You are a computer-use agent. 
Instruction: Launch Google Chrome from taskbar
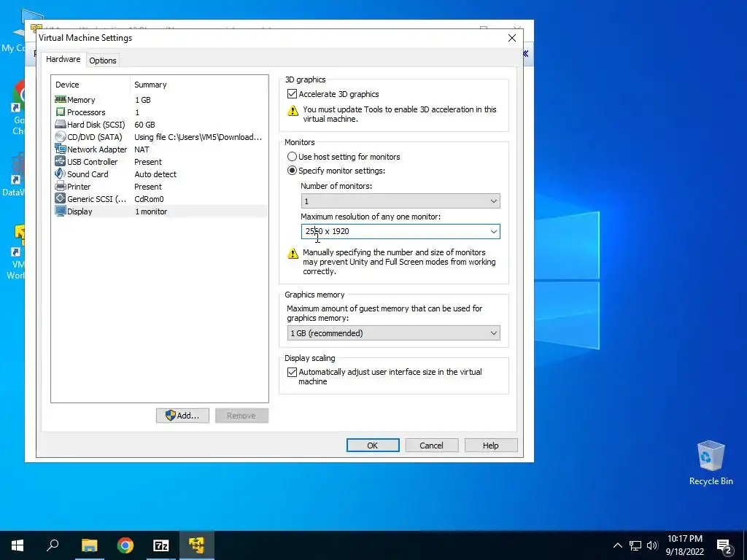click(x=125, y=545)
